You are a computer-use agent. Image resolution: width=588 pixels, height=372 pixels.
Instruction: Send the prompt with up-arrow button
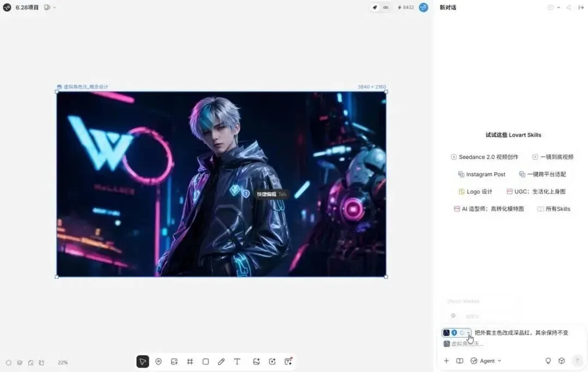(x=578, y=361)
